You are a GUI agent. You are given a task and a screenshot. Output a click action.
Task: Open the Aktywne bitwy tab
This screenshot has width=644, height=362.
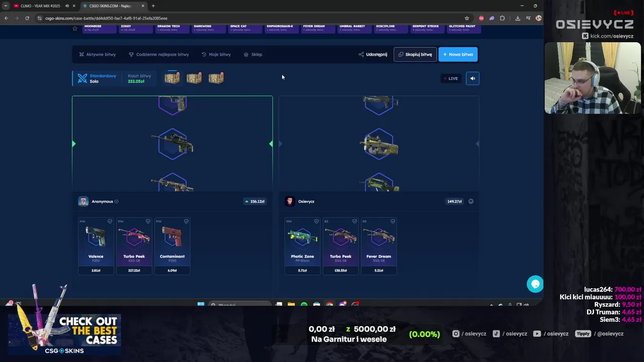pos(98,54)
